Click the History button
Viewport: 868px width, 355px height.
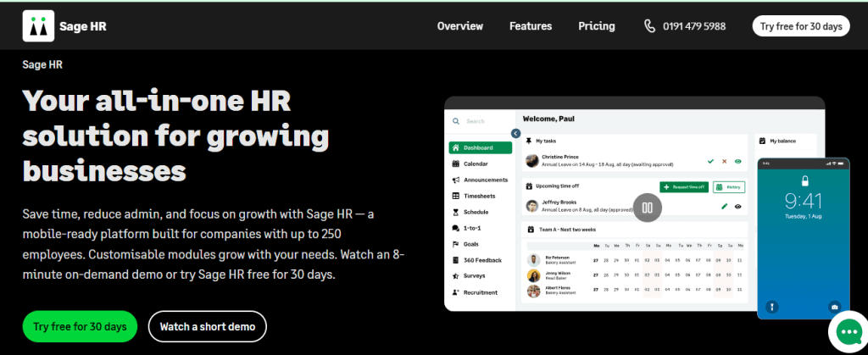coord(729,187)
